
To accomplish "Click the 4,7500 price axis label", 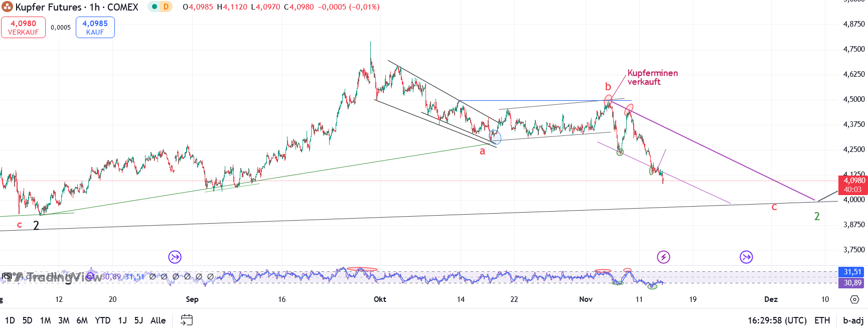I will [x=854, y=49].
